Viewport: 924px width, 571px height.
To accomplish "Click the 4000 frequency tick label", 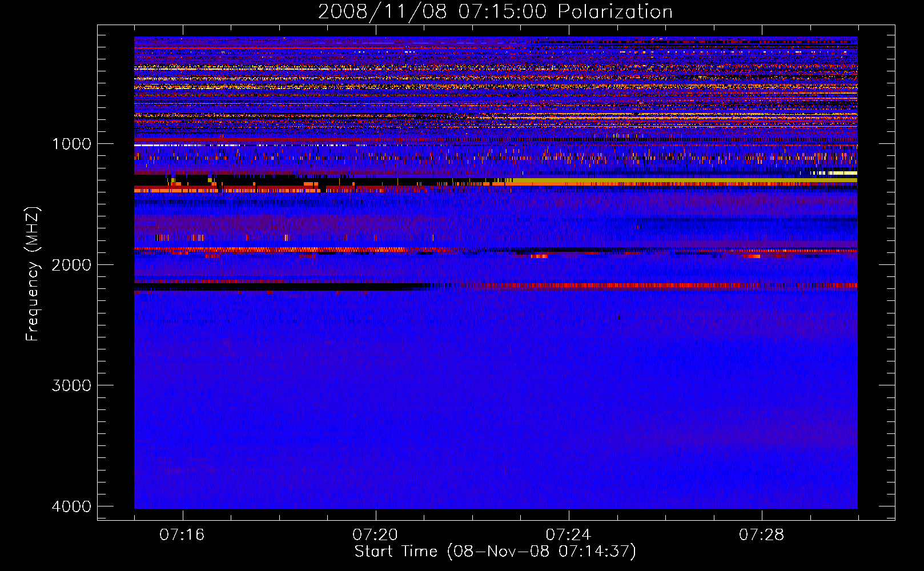I will (71, 506).
